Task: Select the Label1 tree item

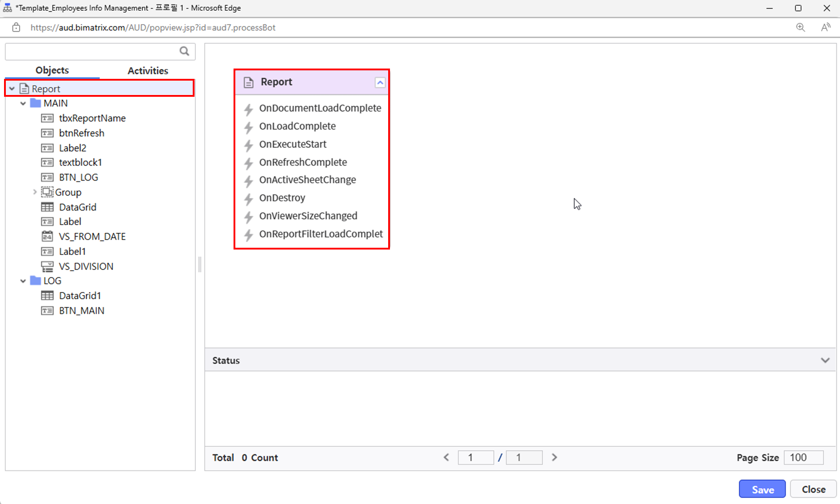Action: point(72,251)
